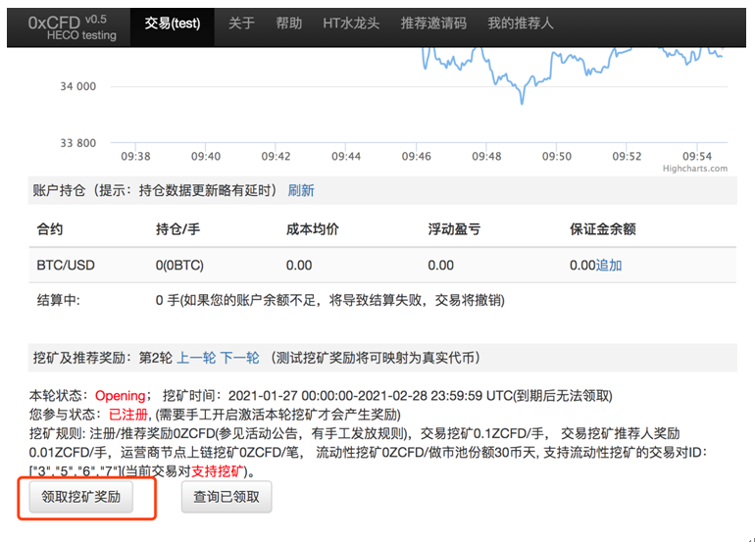The width and height of the screenshot is (756, 542).
Task: Go to HT水龙头 faucet page
Action: pos(351,24)
